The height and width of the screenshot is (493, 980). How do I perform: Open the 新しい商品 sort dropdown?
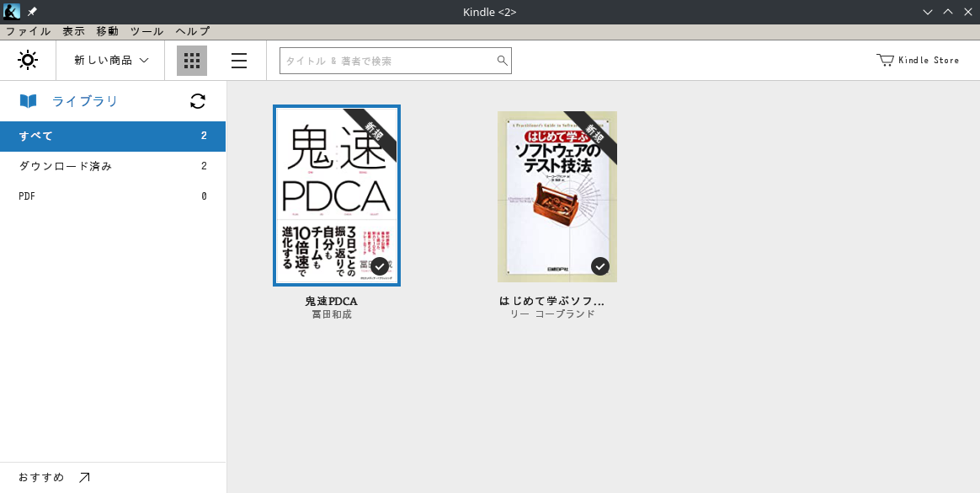(x=109, y=60)
